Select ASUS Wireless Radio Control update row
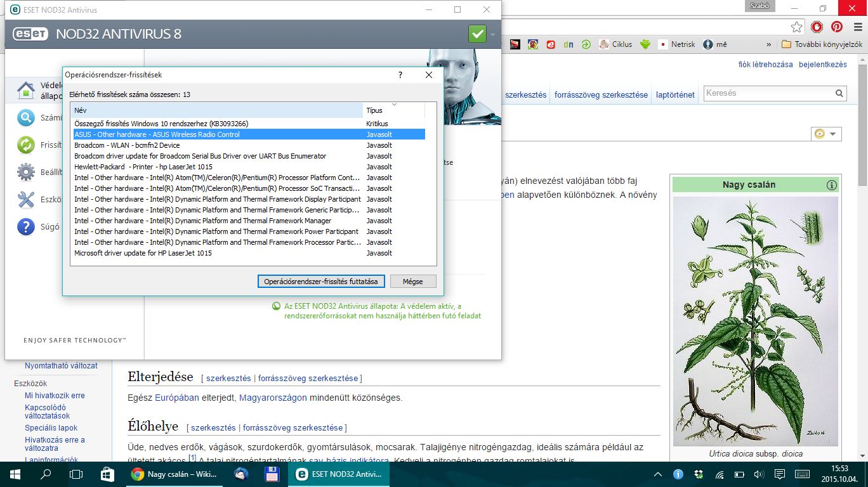Viewport: 868px width, 487px height. pyautogui.click(x=249, y=134)
